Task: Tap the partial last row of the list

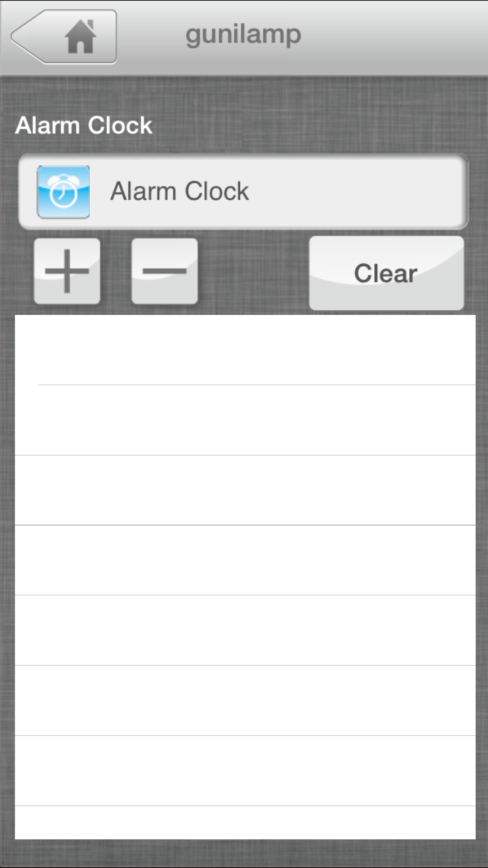Action: coord(245,822)
